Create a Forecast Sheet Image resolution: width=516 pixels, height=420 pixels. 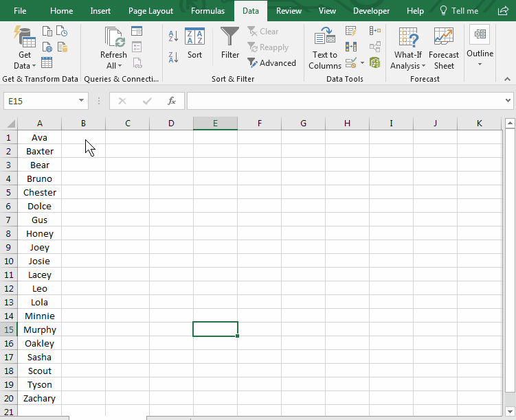[x=444, y=48]
